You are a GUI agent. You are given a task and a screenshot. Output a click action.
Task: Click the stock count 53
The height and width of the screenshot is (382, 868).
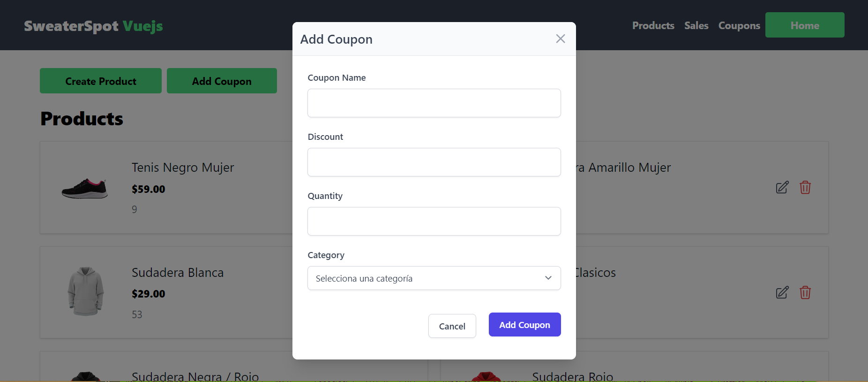tap(137, 314)
